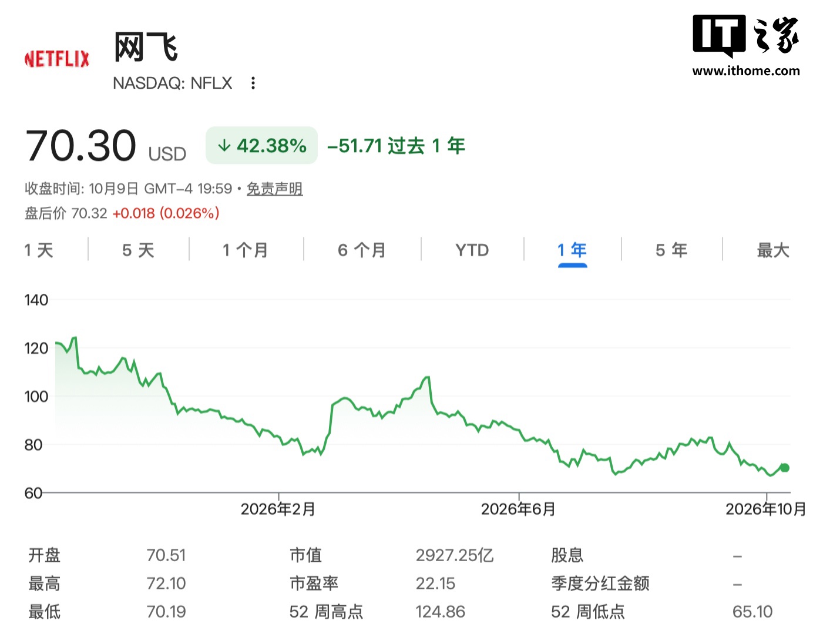Click the active 1 年 tab

[572, 250]
